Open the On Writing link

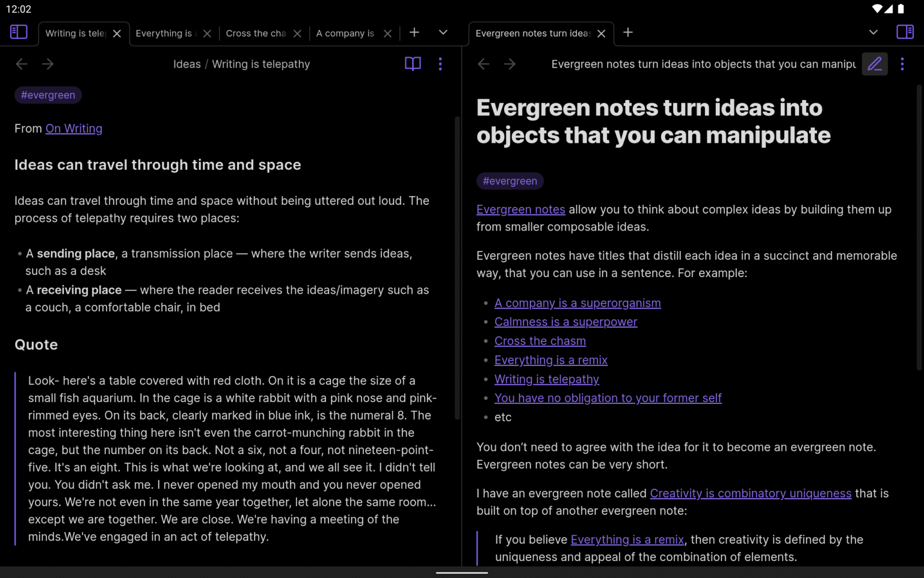74,128
